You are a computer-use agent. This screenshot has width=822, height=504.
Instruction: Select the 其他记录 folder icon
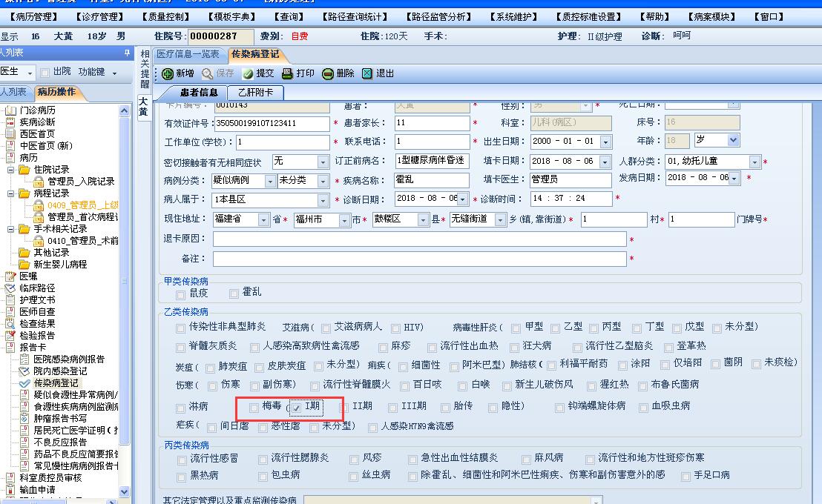(x=24, y=253)
